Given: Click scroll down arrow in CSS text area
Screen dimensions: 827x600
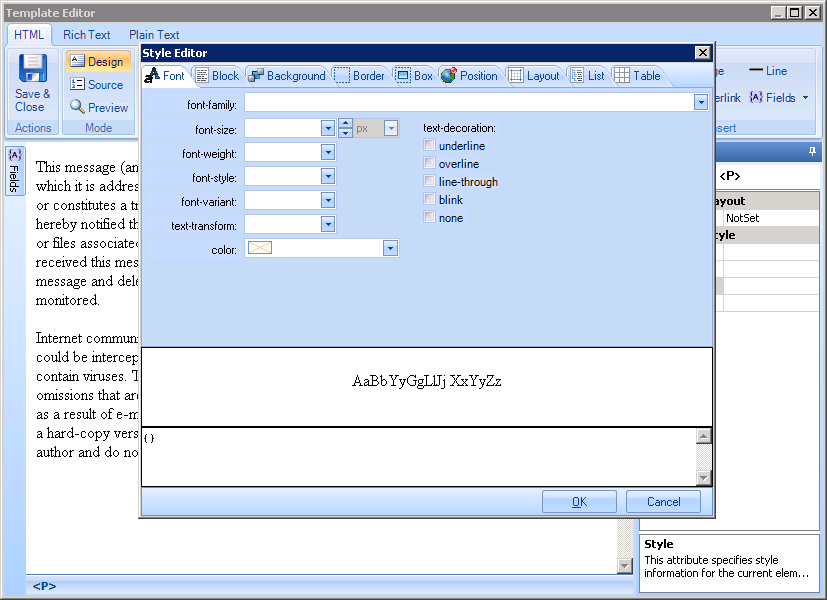Looking at the screenshot, I should 704,478.
